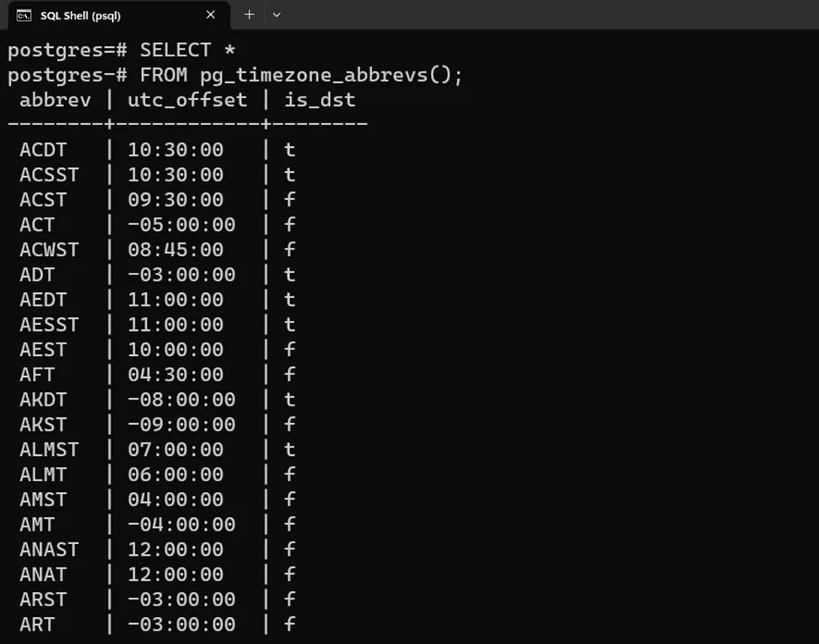Open a new terminal tab with plus

(249, 15)
